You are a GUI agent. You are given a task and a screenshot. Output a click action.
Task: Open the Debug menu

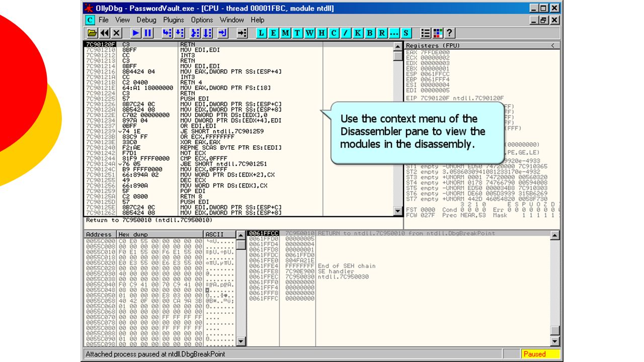coord(146,20)
